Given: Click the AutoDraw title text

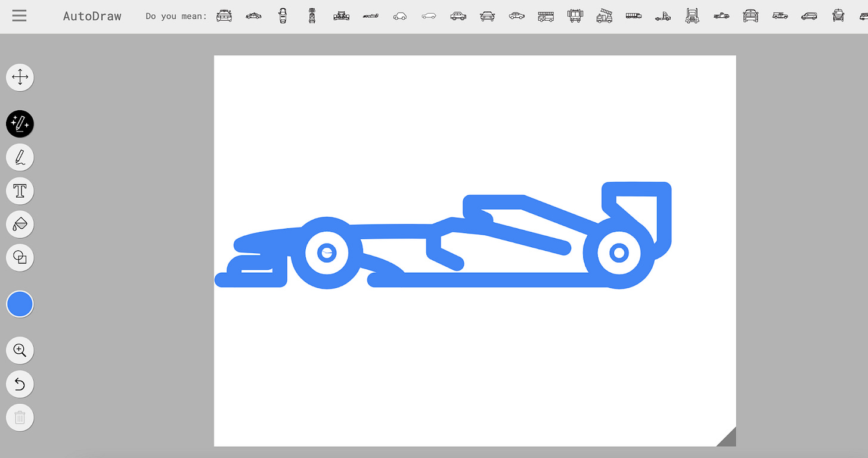Looking at the screenshot, I should (x=92, y=16).
